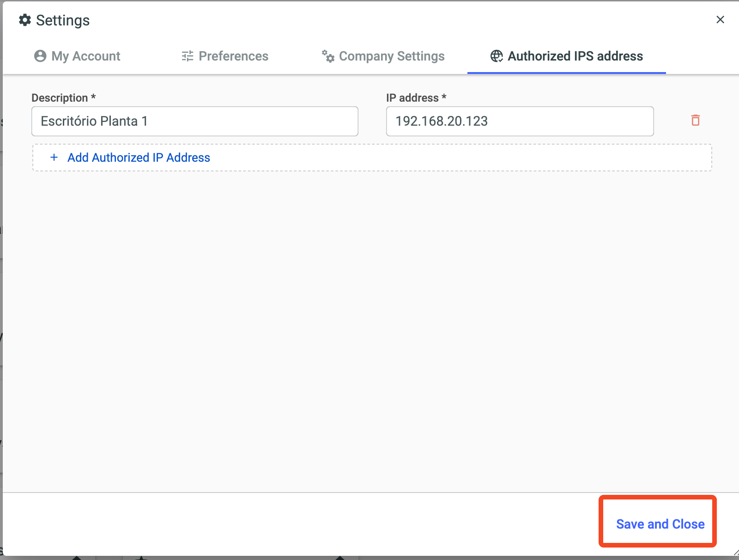Go to the Company Settings tab
Viewport: 739px width, 560px height.
pos(392,56)
